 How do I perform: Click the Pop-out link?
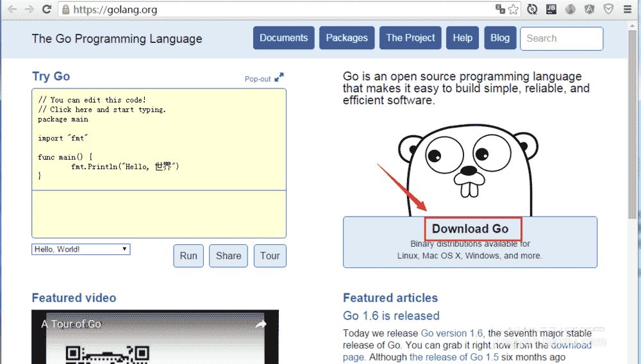click(258, 79)
